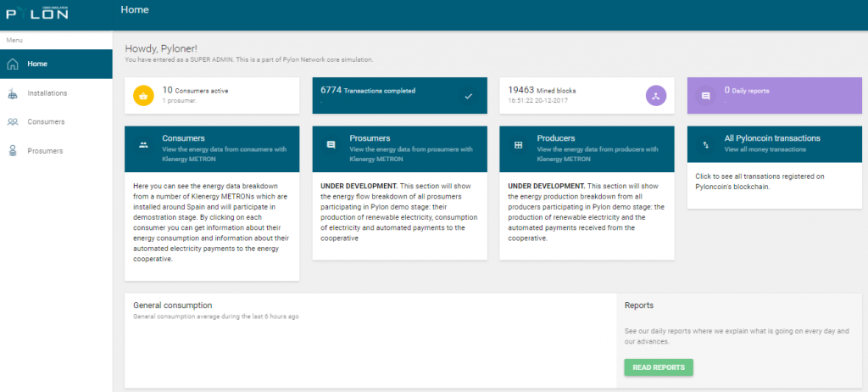Screen dimensions: 868x392
Task: Open Prosumers in the sidebar menu
Action: 56,151
